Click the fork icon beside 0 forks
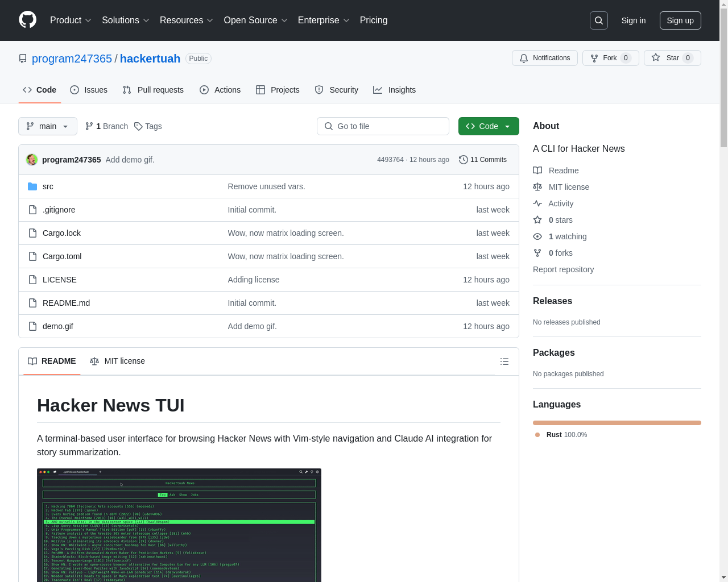This screenshot has height=582, width=728. tap(537, 253)
